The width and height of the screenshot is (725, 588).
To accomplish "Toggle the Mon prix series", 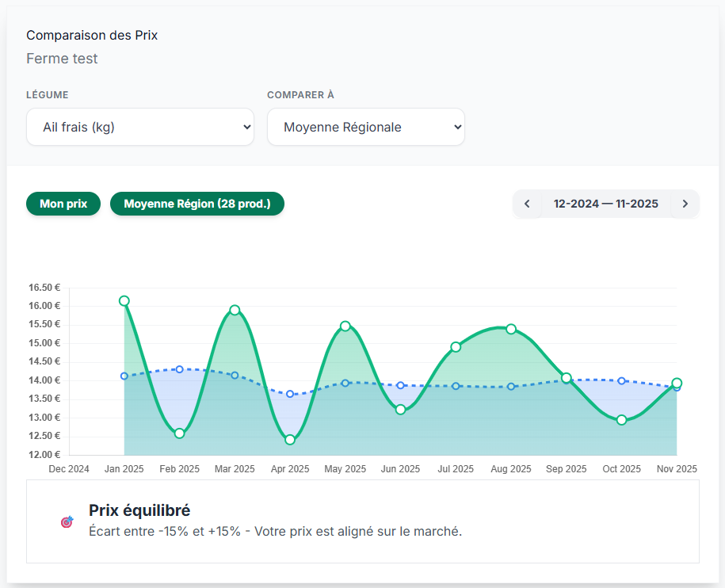I will pyautogui.click(x=63, y=204).
